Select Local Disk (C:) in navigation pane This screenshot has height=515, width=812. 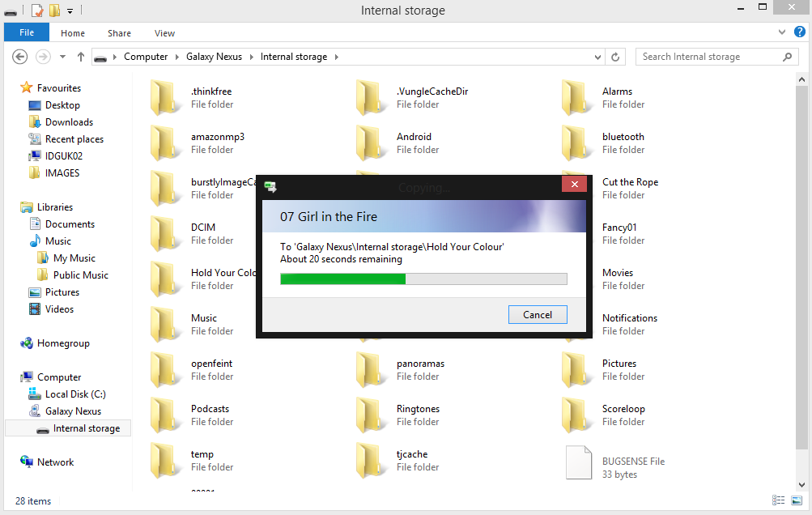click(x=75, y=394)
